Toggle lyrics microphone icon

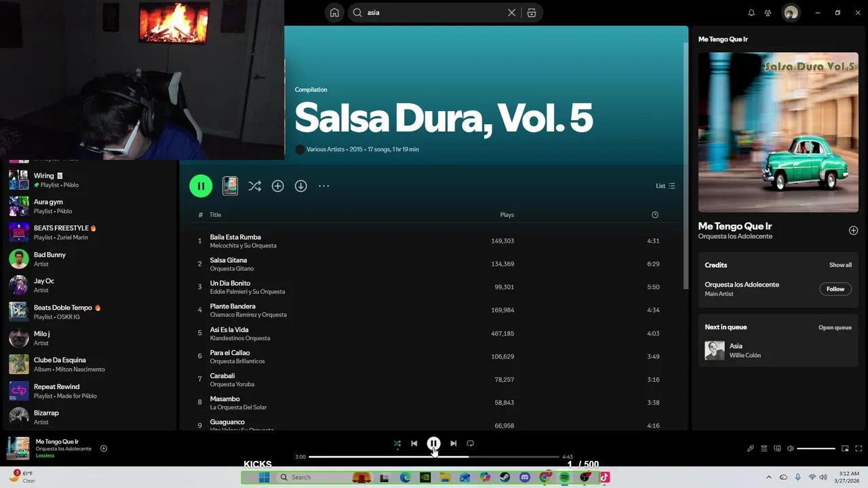click(751, 448)
